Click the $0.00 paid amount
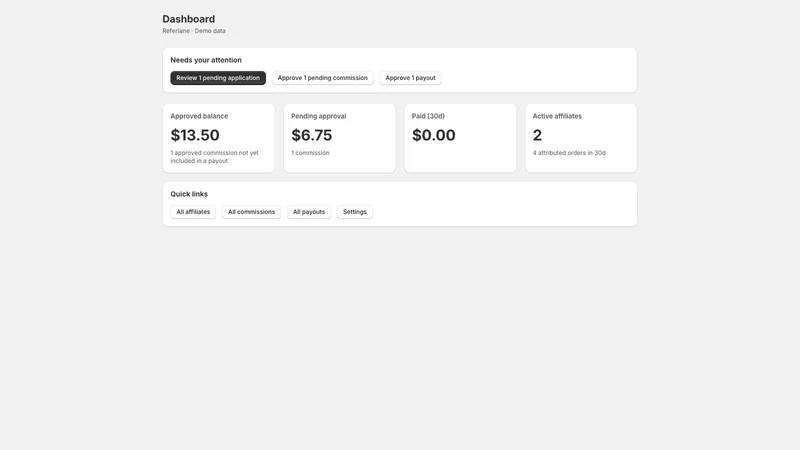 point(434,135)
